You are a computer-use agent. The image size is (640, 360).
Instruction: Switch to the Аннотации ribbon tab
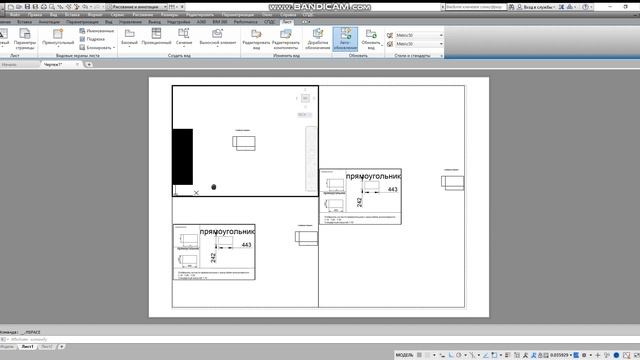tap(49, 22)
